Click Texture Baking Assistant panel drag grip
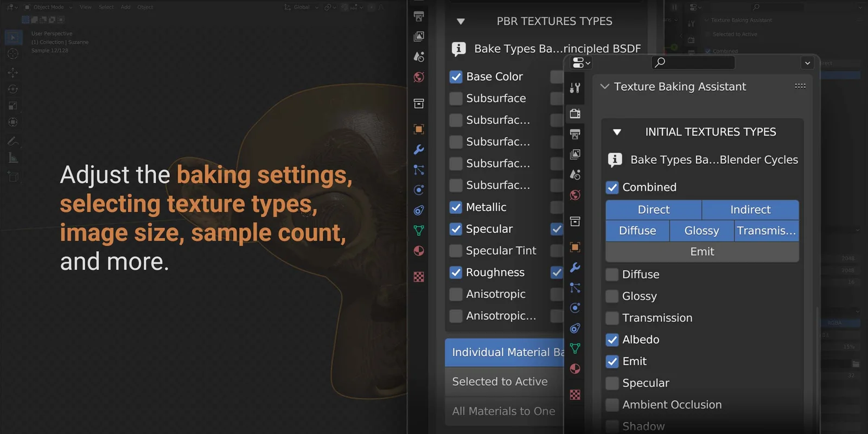 (x=800, y=86)
